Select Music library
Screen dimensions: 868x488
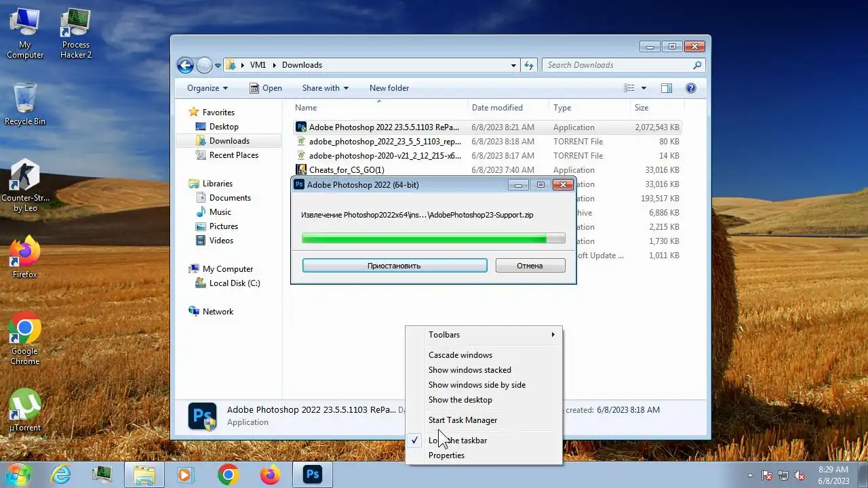[220, 212]
